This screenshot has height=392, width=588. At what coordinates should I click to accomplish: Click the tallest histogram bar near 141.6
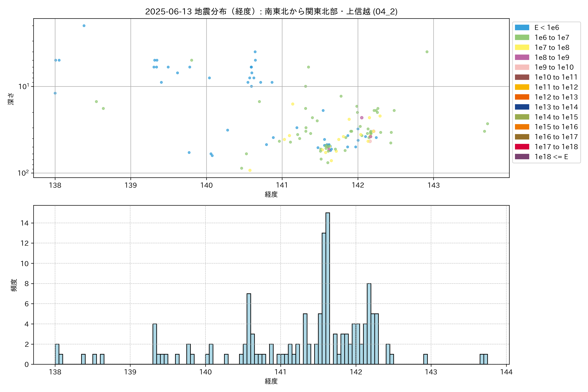click(327, 288)
